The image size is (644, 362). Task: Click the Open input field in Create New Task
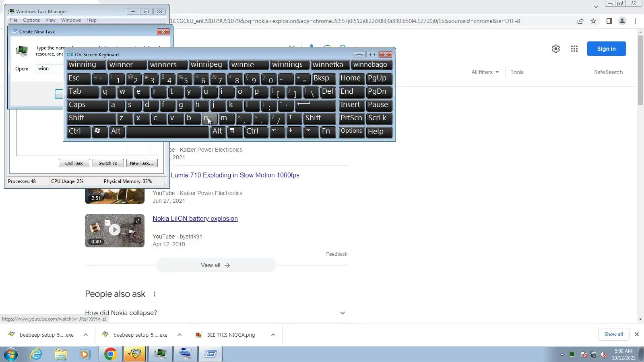50,69
